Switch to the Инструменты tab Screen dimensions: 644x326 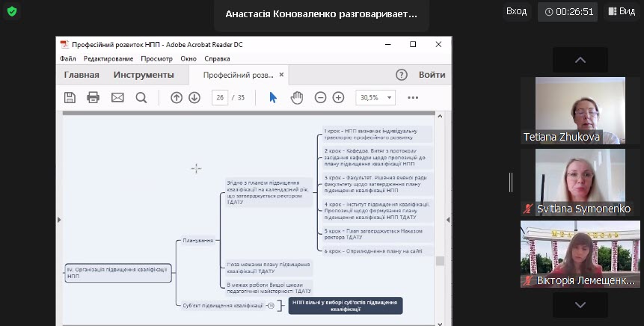tap(144, 75)
